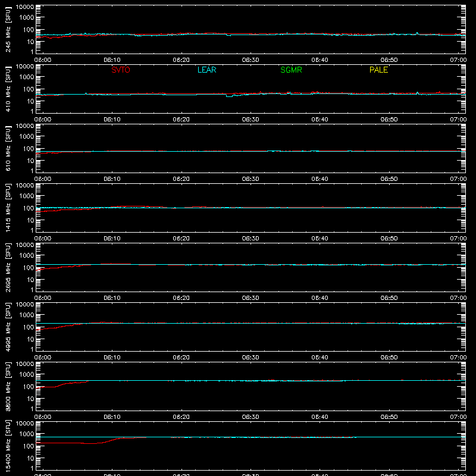The height and width of the screenshot is (476, 476).
Task: Click 06:30 time label of 8800 MHz panel
Action: tap(250, 417)
